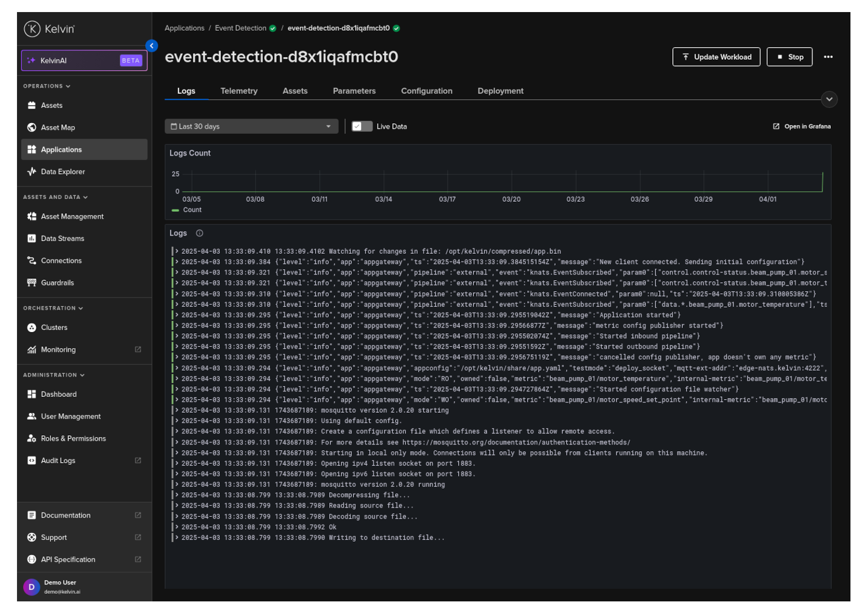Expand the first log entry row
Image resolution: width=868 pixels, height=614 pixels.
point(177,252)
